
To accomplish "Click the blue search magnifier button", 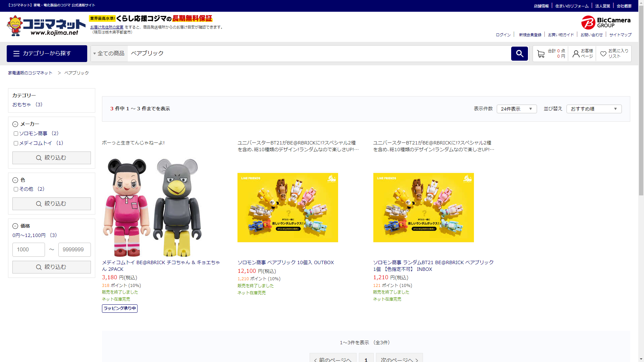I will tap(519, 54).
